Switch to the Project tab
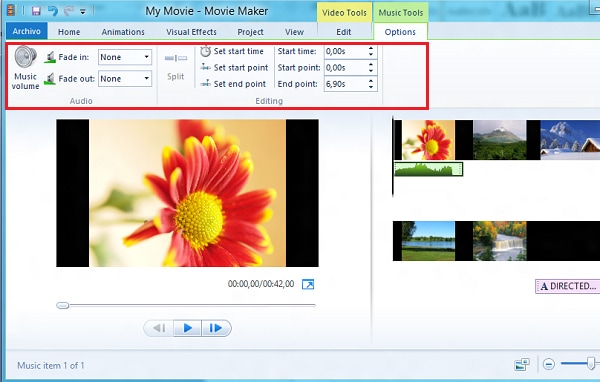Image resolution: width=600 pixels, height=382 pixels. coord(250,32)
